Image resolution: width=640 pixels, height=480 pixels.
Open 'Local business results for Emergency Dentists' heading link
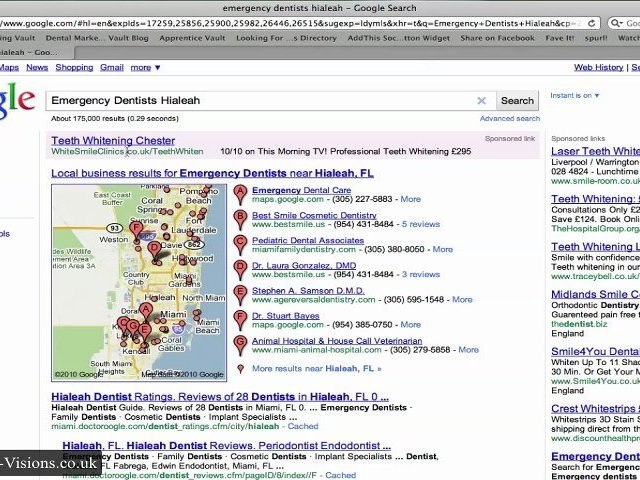click(212, 173)
